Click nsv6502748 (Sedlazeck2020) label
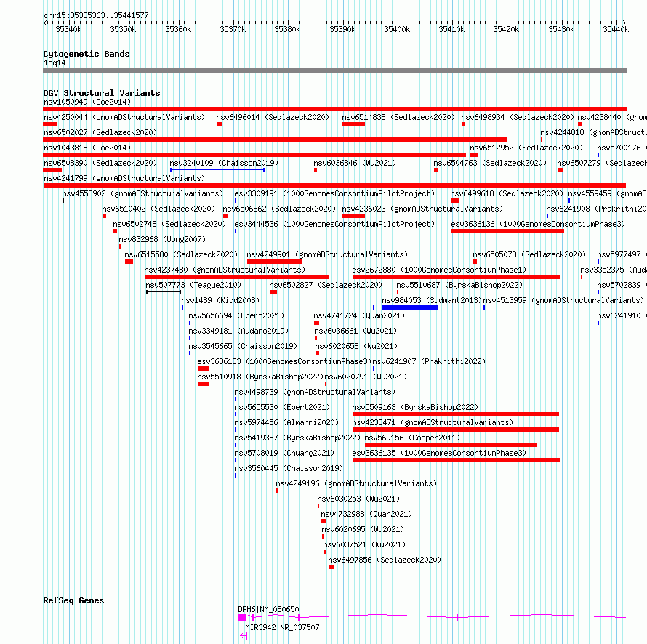The image size is (647, 644). pos(169,224)
